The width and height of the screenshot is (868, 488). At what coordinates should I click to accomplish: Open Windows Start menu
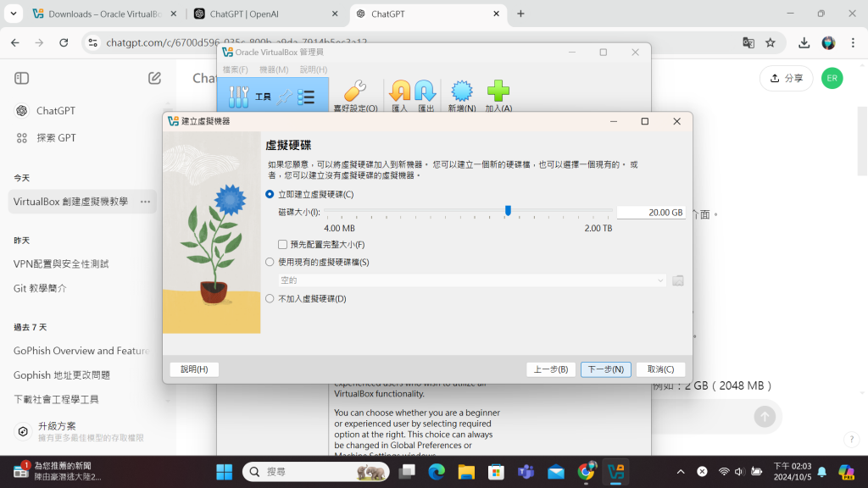(224, 472)
